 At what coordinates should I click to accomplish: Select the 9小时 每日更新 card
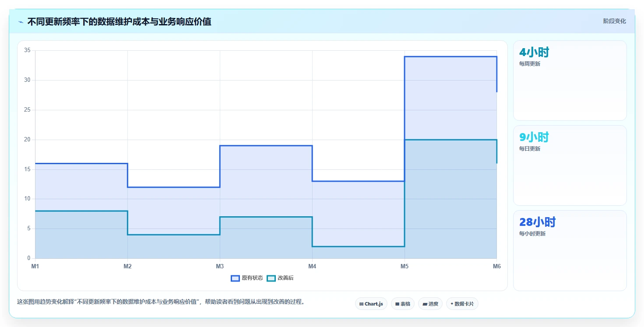pyautogui.click(x=570, y=165)
